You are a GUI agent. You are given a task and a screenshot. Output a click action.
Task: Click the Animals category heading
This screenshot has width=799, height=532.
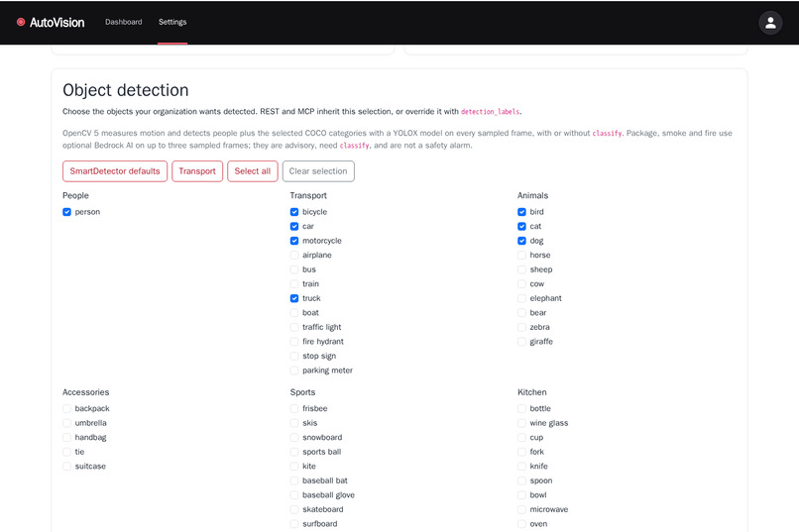point(532,195)
